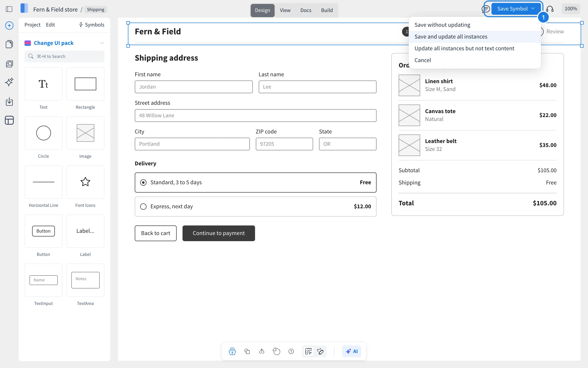
Task: Toggle the left sidebar panel icon
Action: tap(9, 9)
